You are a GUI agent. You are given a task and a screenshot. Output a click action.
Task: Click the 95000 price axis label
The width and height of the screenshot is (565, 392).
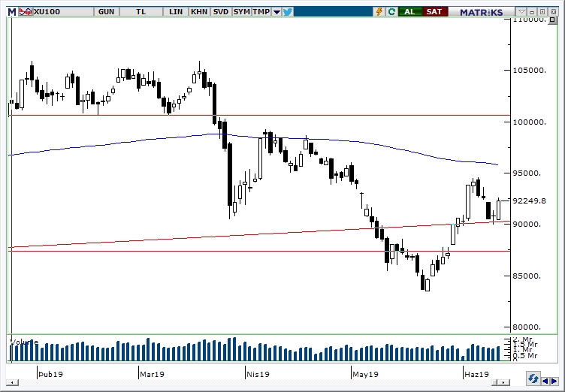coord(527,173)
